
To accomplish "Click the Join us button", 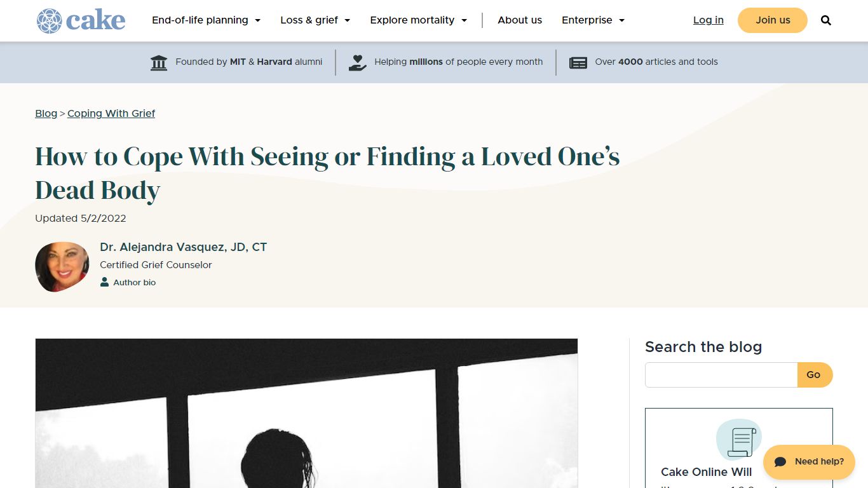I will (773, 20).
